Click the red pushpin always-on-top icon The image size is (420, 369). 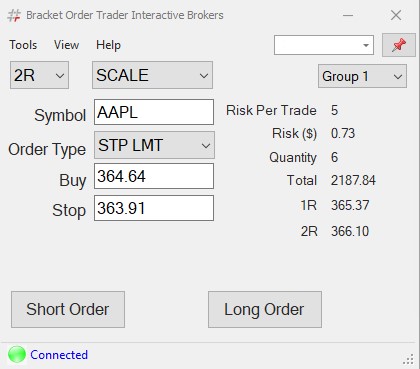point(399,45)
